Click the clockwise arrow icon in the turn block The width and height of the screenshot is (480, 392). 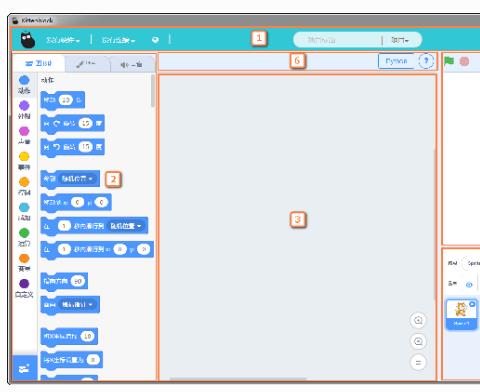pyautogui.click(x=57, y=123)
